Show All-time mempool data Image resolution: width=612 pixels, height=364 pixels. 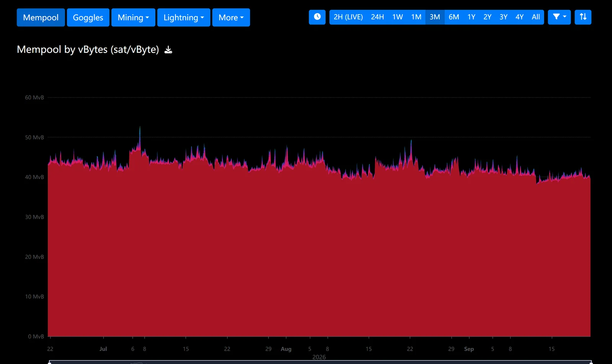tap(536, 17)
